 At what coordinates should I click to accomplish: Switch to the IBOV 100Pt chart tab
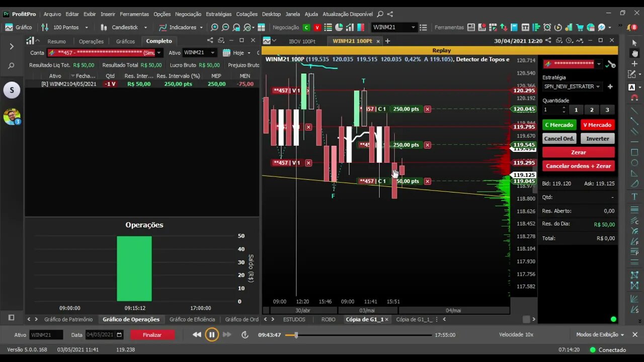click(x=302, y=41)
